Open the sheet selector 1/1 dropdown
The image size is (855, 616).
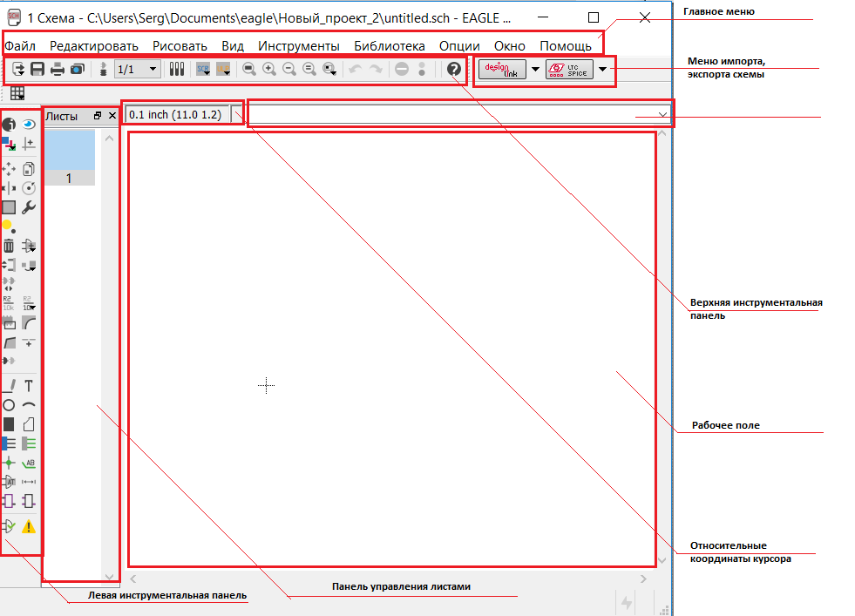(x=137, y=69)
